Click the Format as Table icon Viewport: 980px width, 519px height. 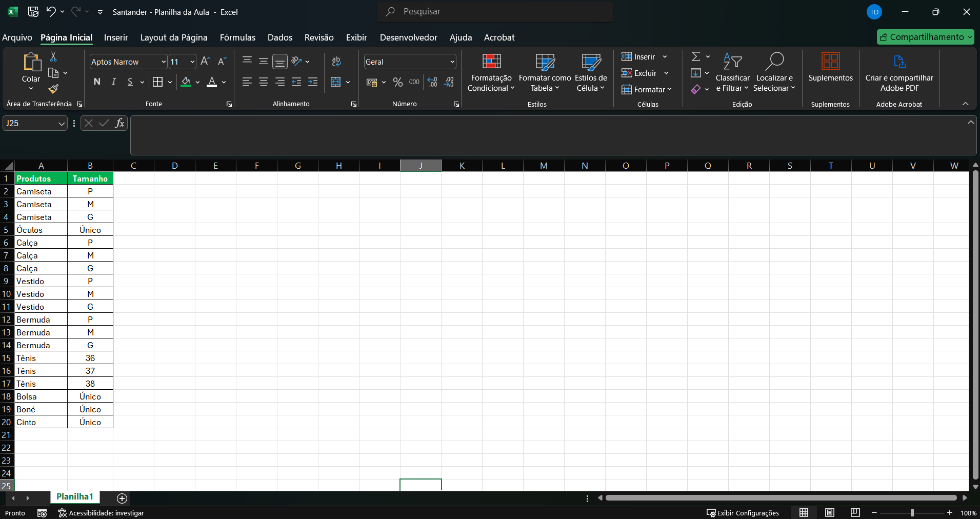[x=545, y=62]
